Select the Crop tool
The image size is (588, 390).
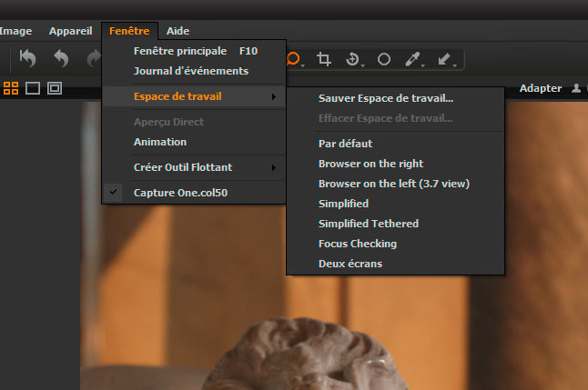(x=324, y=59)
